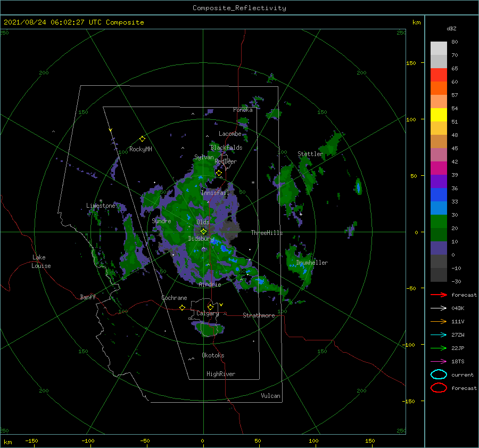Click the orange 111V arrow icon

[439, 321]
